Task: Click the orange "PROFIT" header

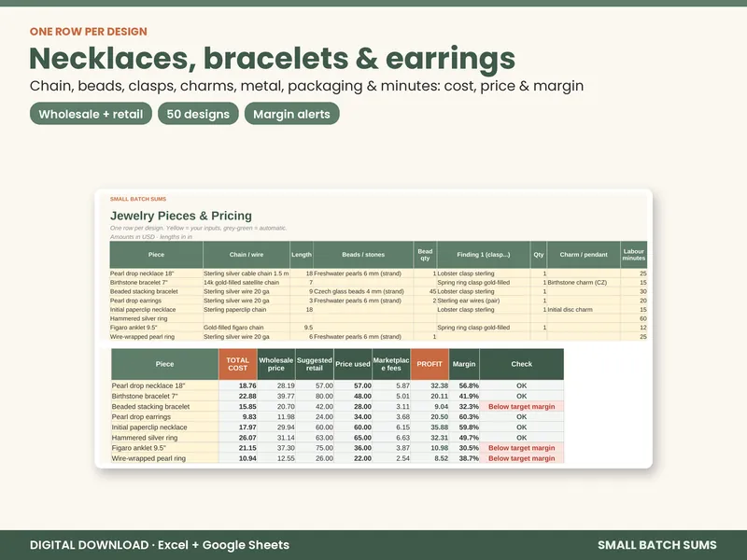Action: tap(430, 364)
